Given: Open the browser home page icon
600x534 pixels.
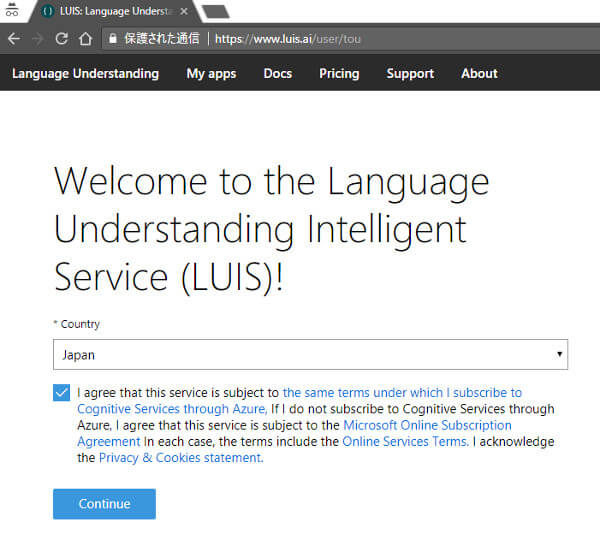Looking at the screenshot, I should click(85, 39).
